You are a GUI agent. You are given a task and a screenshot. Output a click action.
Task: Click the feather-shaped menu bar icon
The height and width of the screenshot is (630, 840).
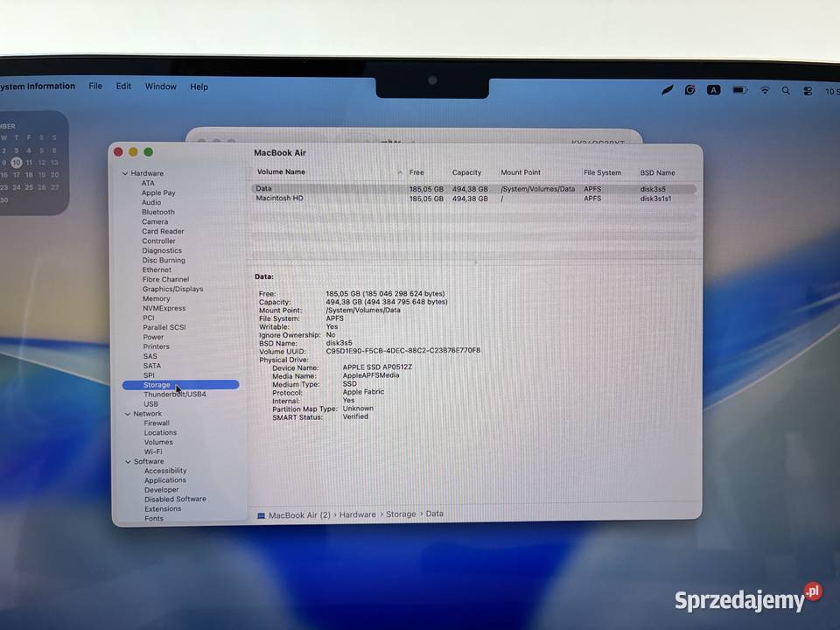667,90
